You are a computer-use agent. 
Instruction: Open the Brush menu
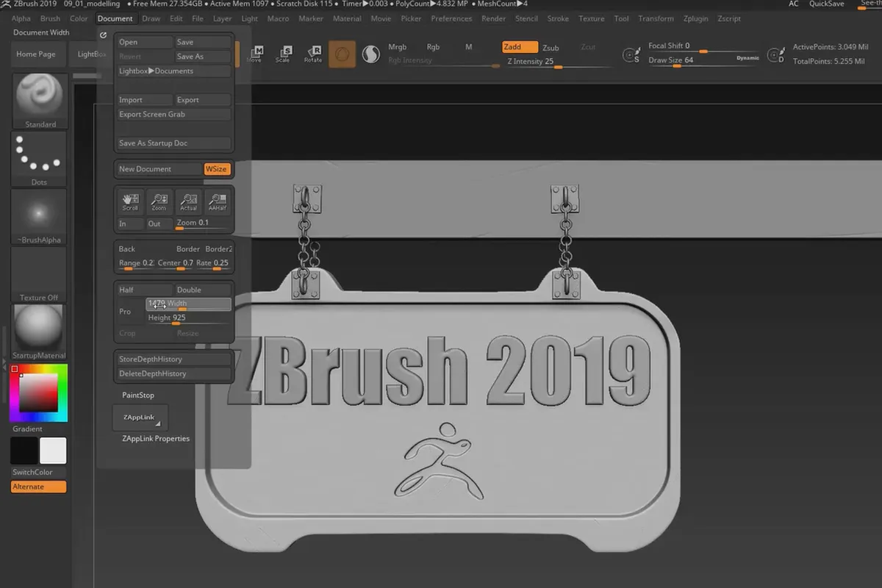point(51,18)
